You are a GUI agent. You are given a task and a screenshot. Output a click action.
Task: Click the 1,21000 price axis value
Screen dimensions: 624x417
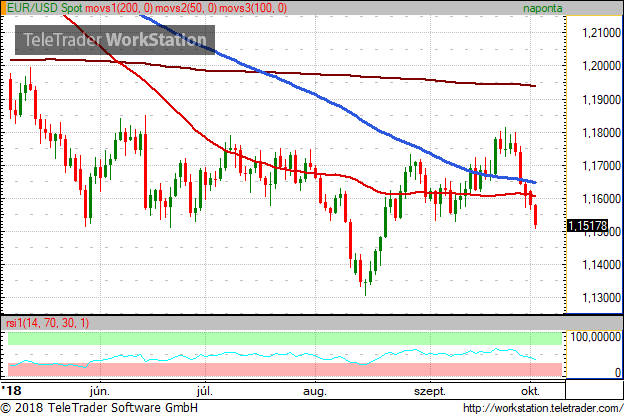pos(601,33)
